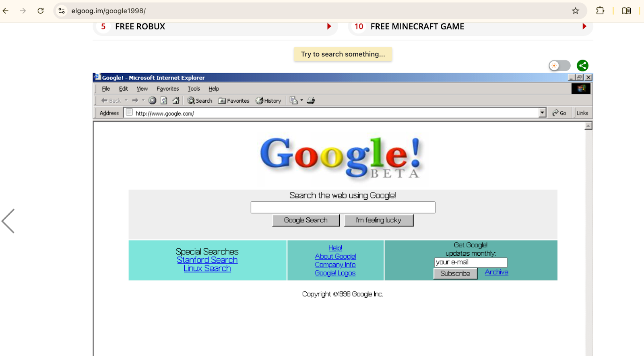The width and height of the screenshot is (644, 356).
Task: Click the FREE MINECRAFT GAME ad link
Action: point(471,27)
